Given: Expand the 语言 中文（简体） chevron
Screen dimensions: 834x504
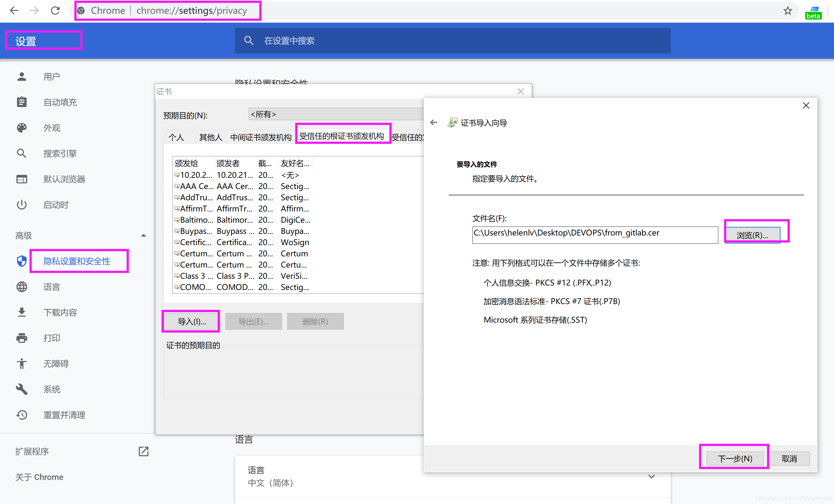Looking at the screenshot, I should (652, 476).
